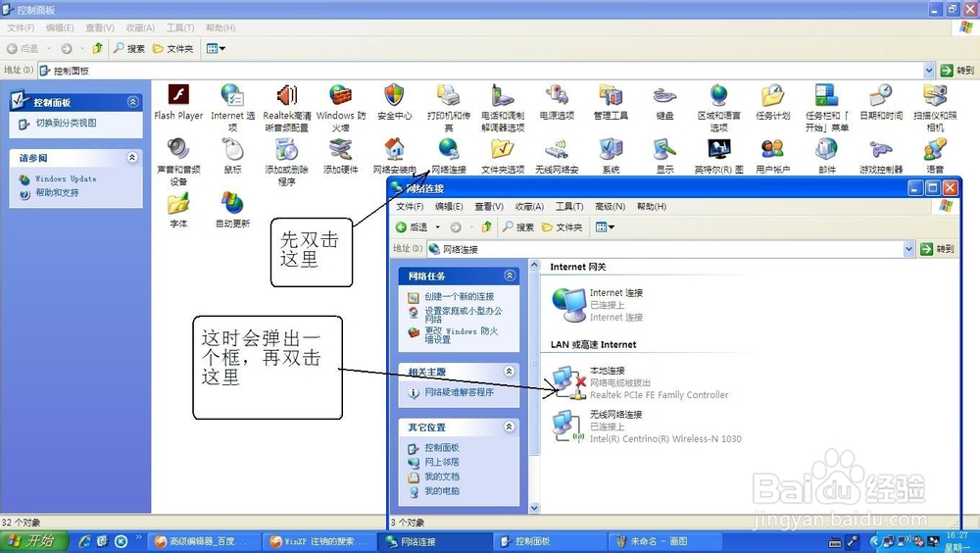Click 网上邻居 link under 其它位置
Screen dimensions: 980x553
tap(441, 462)
